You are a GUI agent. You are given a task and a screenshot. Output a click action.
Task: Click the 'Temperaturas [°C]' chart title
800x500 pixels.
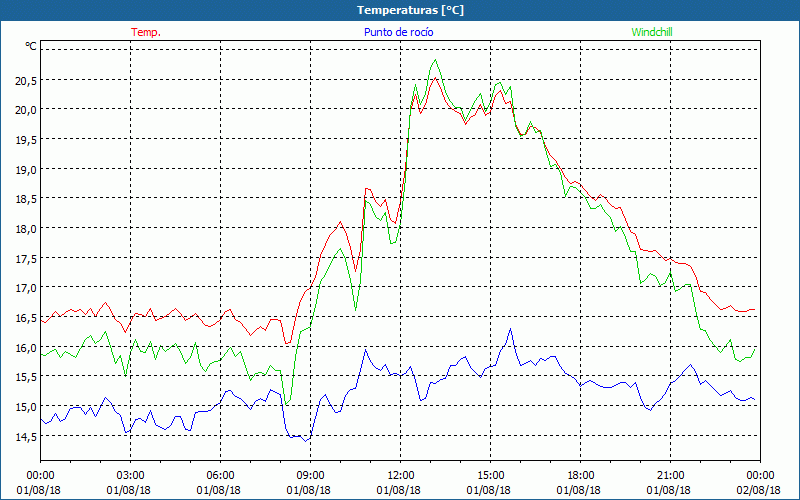(410, 10)
